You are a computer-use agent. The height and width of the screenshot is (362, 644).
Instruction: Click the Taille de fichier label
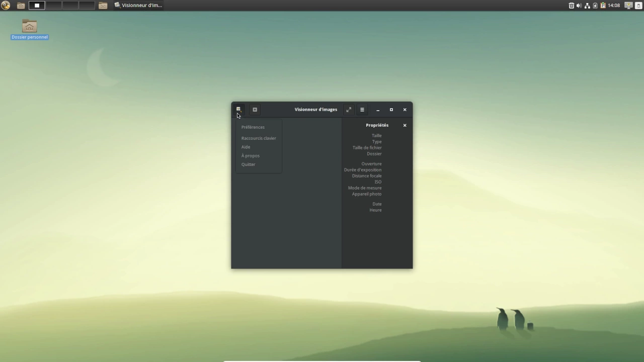click(x=367, y=148)
